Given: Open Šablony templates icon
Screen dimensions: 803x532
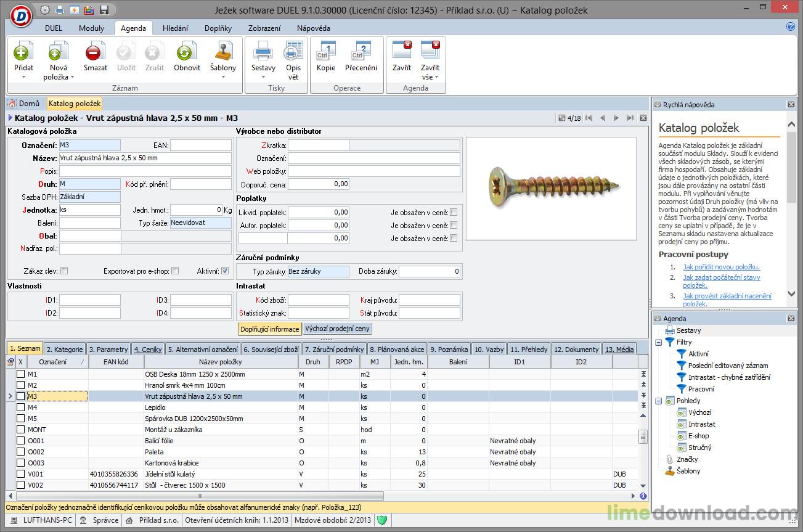Looking at the screenshot, I should (x=222, y=52).
